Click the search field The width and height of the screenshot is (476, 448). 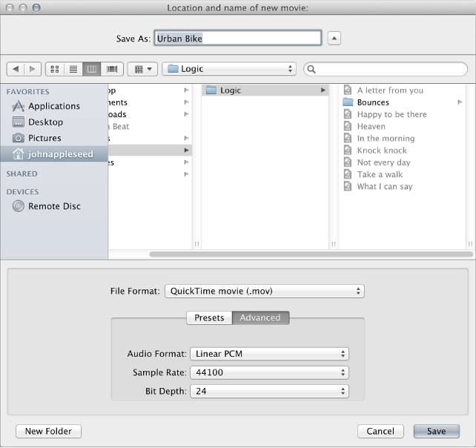pos(386,69)
